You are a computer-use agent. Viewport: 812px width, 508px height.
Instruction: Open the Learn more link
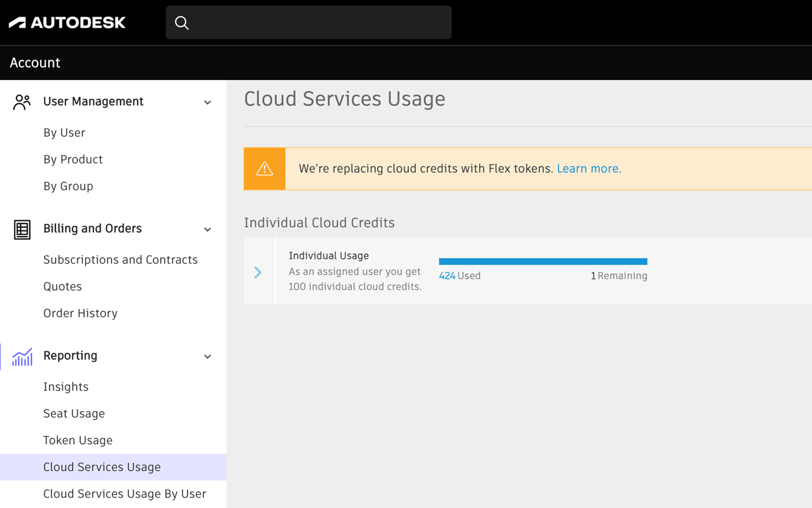[x=589, y=168]
